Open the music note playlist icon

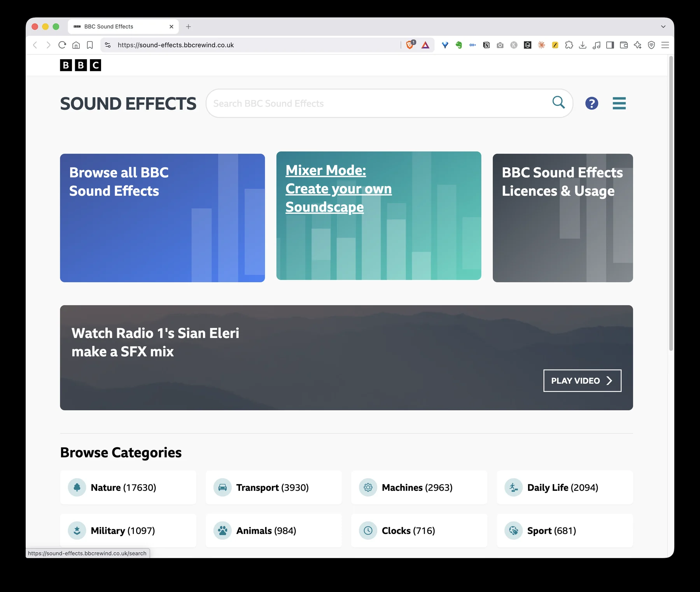tap(597, 45)
